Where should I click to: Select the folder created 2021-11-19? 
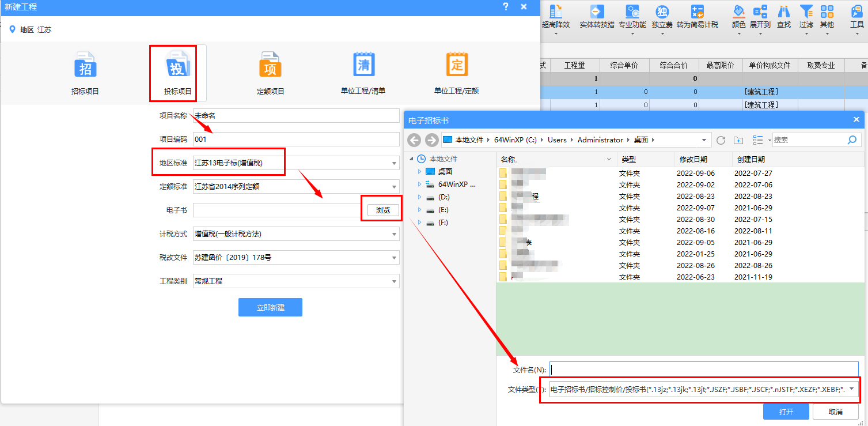point(680,277)
